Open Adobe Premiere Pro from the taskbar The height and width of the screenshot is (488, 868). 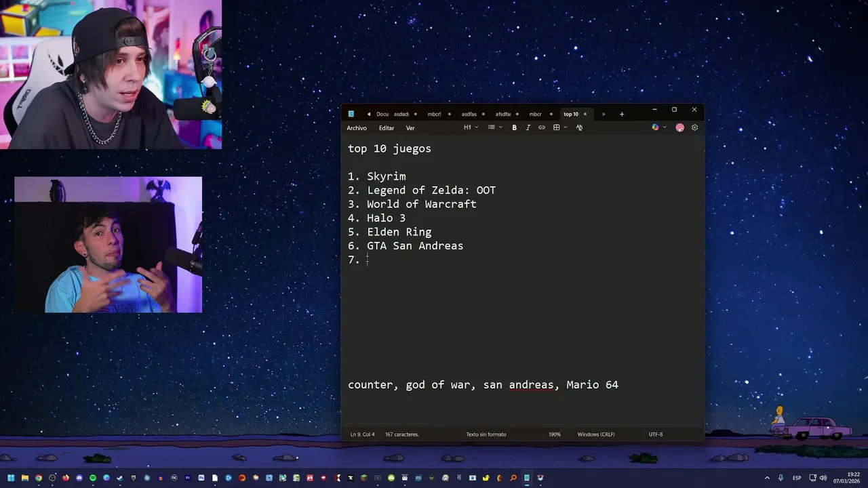188,478
